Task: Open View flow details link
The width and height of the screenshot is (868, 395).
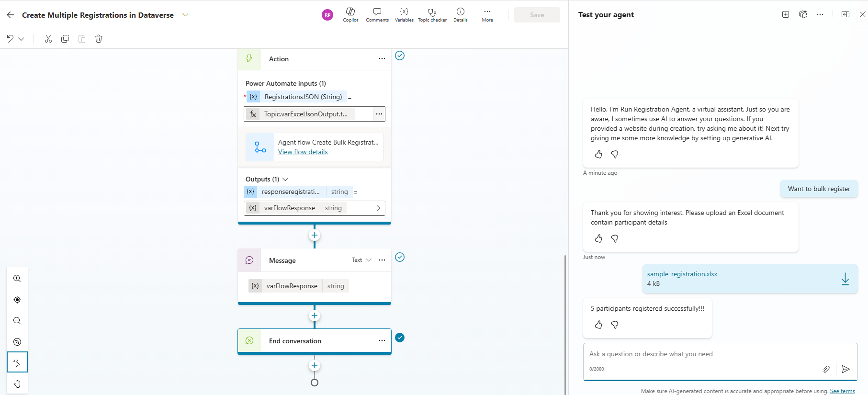Action: [303, 152]
